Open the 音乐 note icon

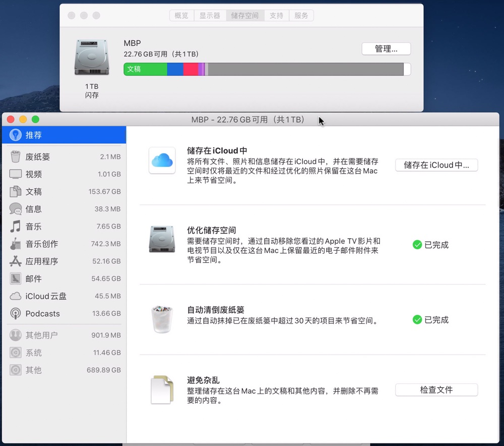tap(16, 227)
